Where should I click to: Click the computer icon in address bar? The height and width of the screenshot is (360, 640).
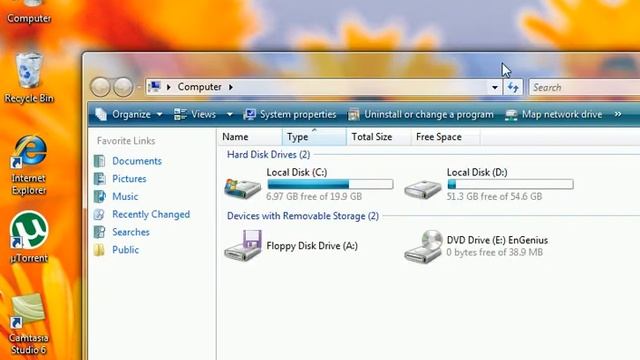pos(155,87)
